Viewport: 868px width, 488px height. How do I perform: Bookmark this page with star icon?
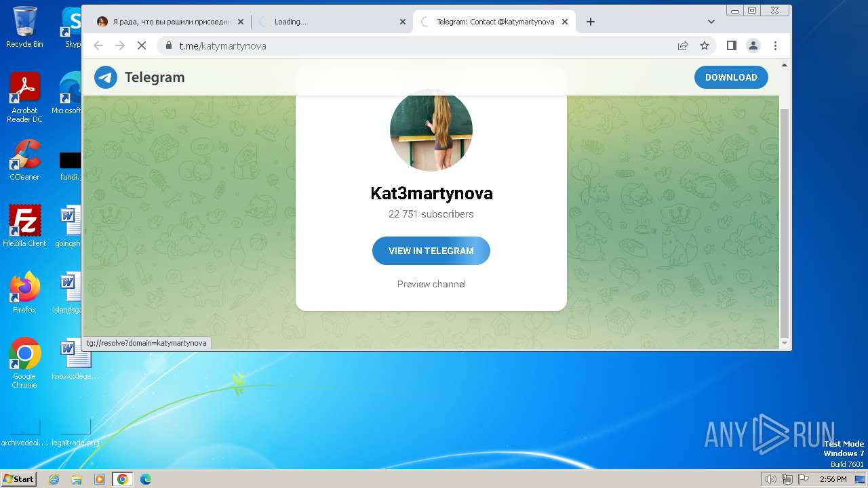(x=705, y=45)
